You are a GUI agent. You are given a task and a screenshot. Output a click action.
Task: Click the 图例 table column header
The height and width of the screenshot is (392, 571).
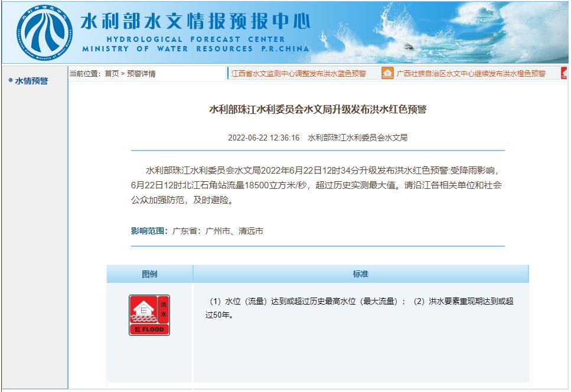(149, 274)
